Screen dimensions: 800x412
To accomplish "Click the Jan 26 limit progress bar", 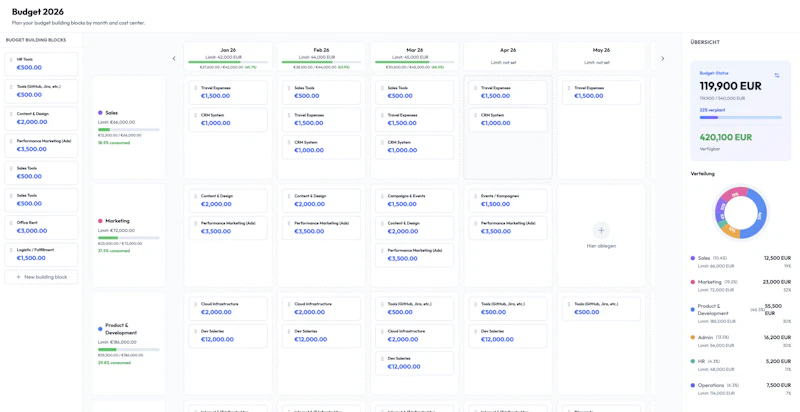I will (x=228, y=62).
